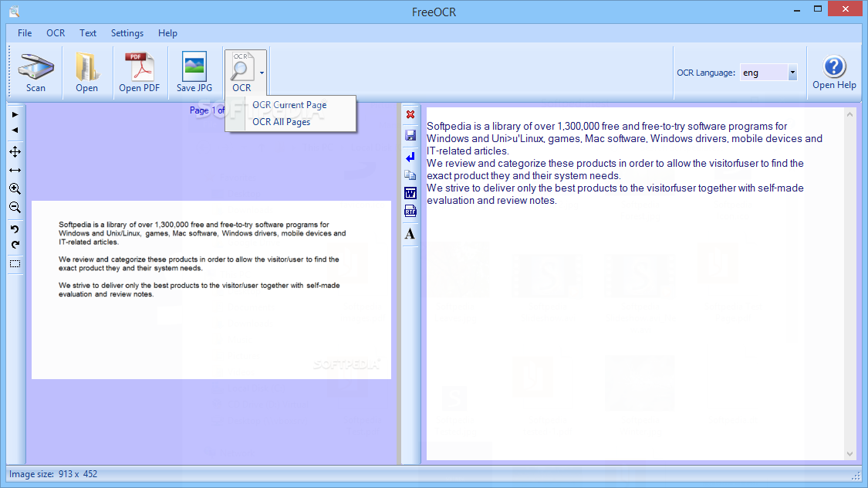Fit image to width icon
Image resolution: width=868 pixels, height=488 pixels.
tap(15, 171)
